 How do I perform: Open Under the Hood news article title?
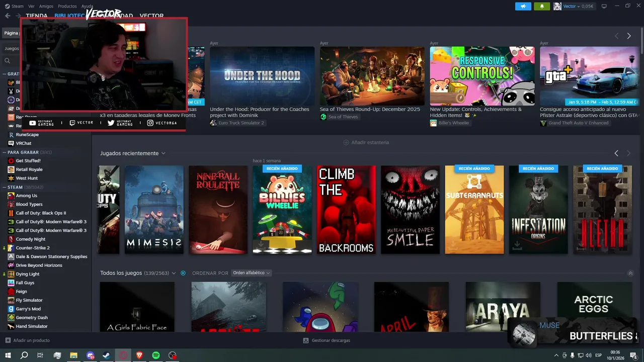click(260, 112)
